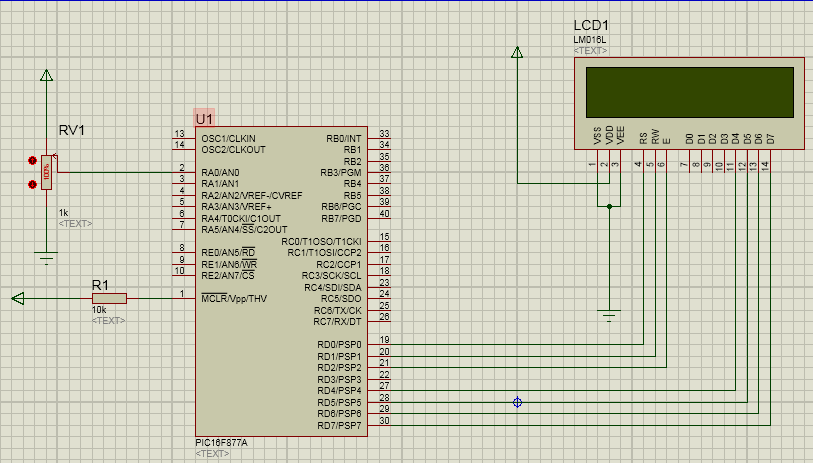813x463 pixels.
Task: Click the power terminal left of LCD1
Action: point(517,53)
